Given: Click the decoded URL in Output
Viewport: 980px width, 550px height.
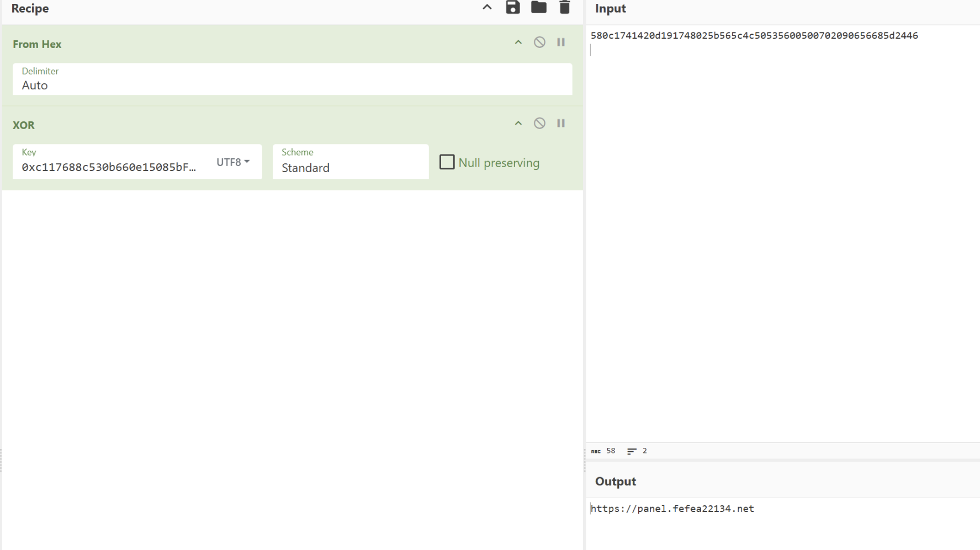Looking at the screenshot, I should coord(672,509).
